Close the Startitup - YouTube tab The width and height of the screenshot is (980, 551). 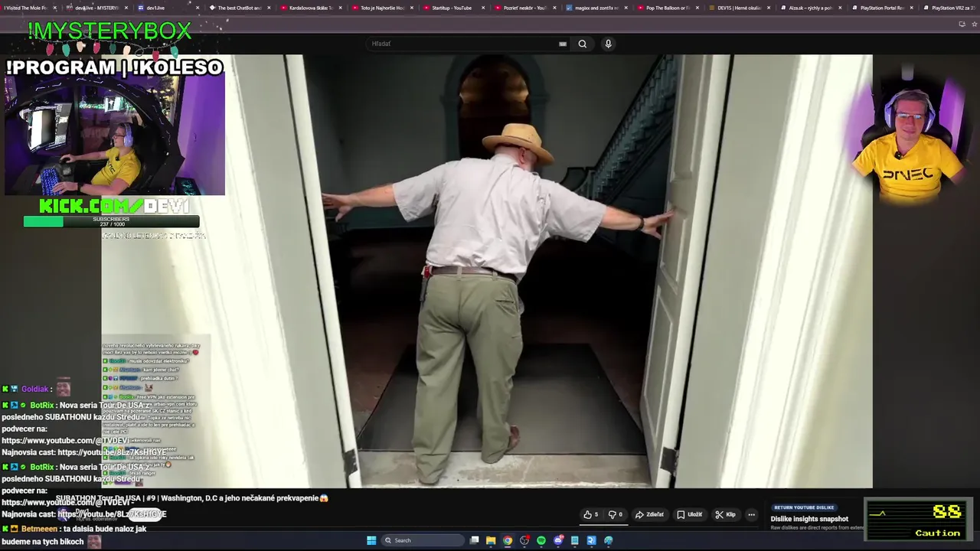tap(483, 8)
